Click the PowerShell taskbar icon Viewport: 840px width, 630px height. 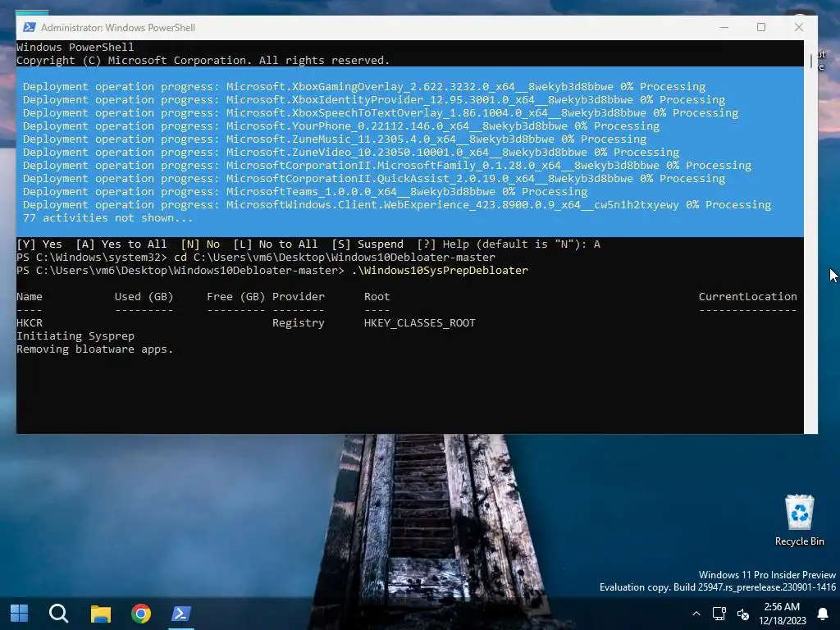[181, 614]
